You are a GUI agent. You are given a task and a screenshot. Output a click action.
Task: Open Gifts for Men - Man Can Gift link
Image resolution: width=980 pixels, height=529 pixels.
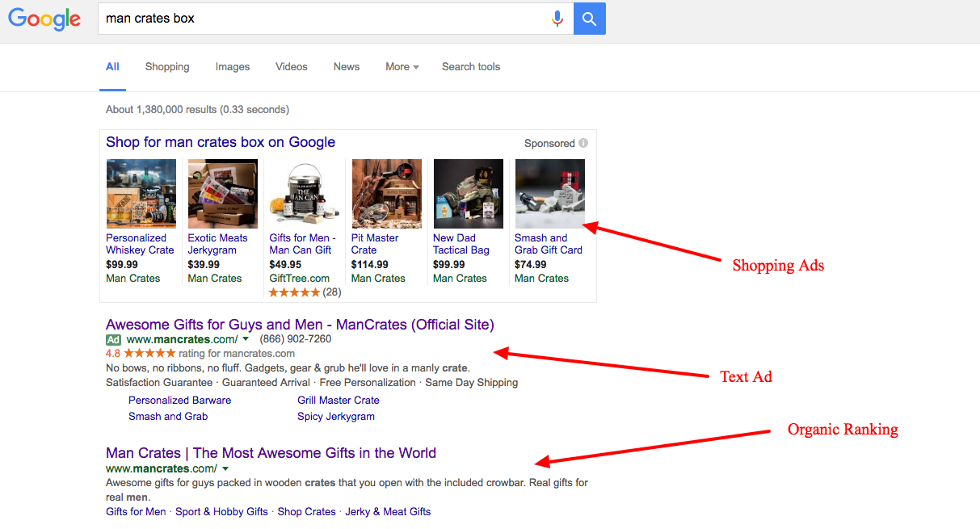303,244
